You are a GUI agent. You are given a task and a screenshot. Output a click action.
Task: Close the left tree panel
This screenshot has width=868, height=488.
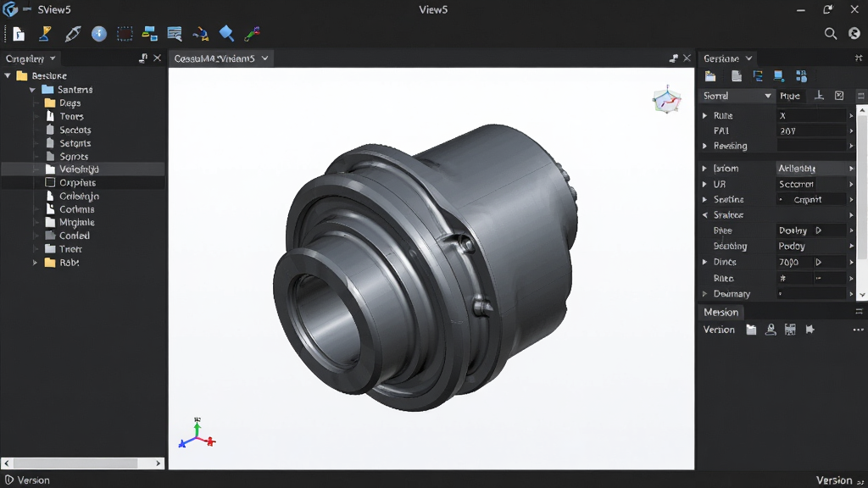tap(157, 58)
